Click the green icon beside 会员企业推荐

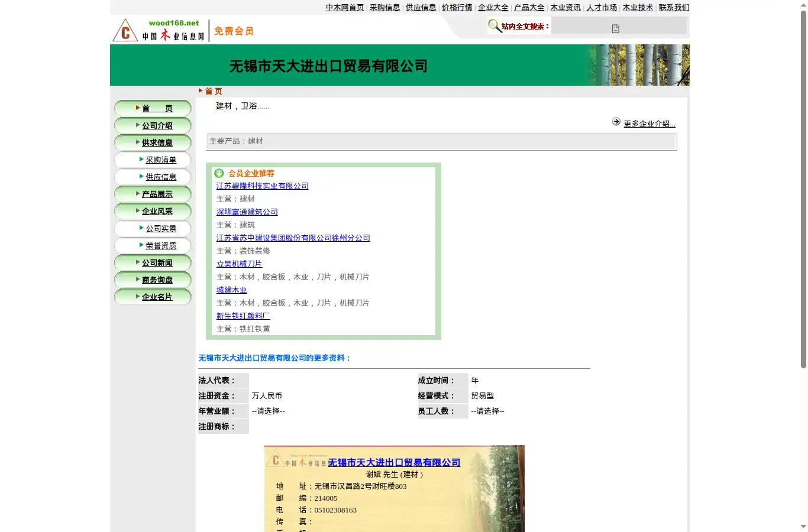tap(219, 173)
